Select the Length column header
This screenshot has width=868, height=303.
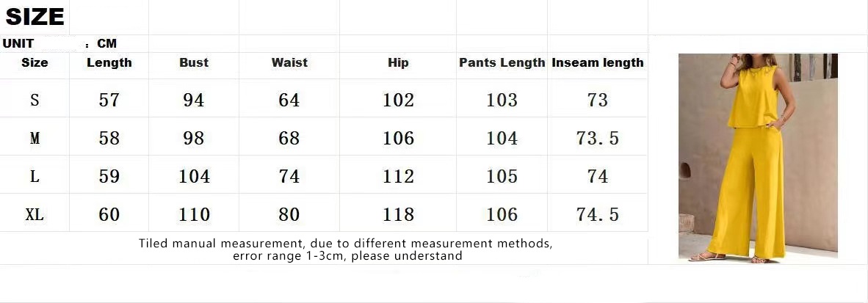[x=109, y=63]
